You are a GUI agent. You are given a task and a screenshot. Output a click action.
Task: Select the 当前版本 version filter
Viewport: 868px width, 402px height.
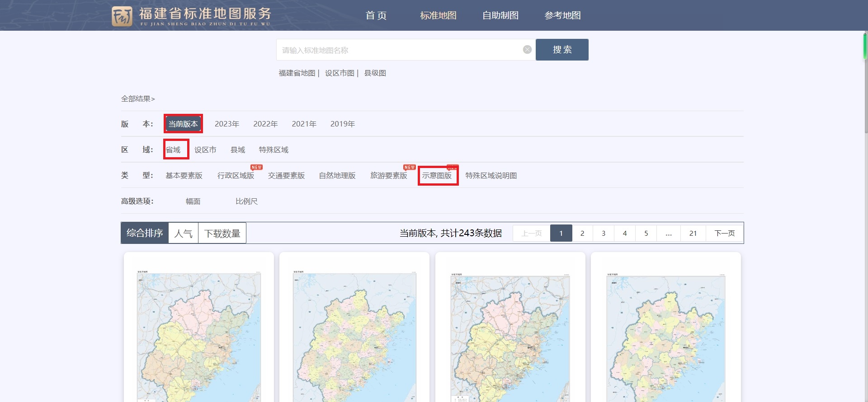click(183, 124)
